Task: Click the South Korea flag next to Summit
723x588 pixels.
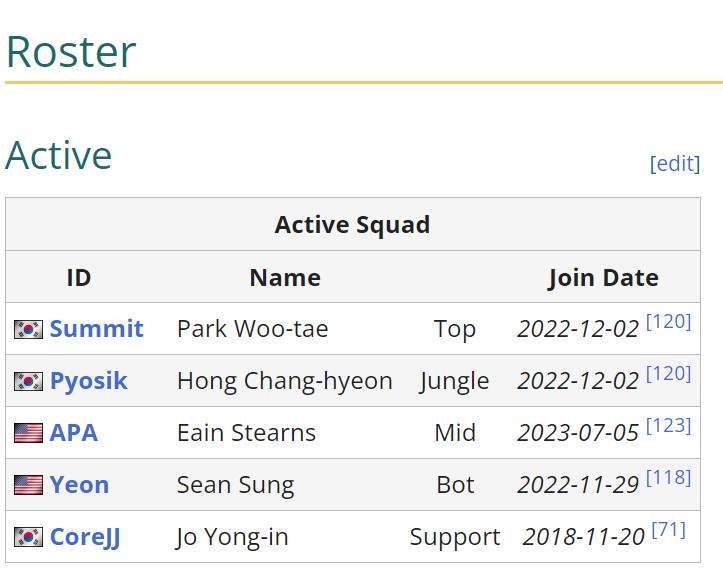Action: 28,329
